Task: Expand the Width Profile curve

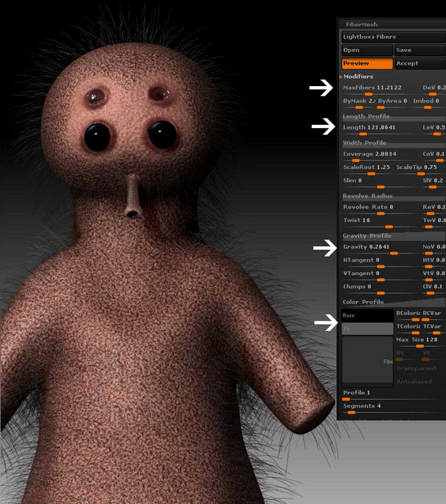Action: point(394,143)
